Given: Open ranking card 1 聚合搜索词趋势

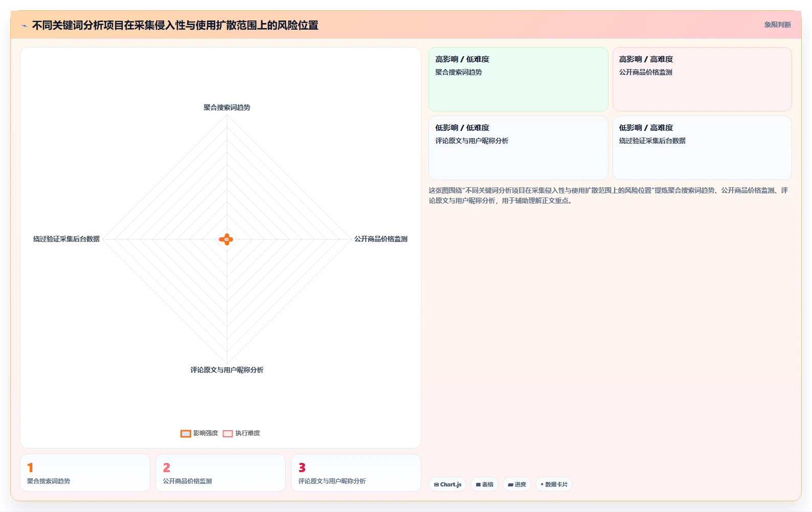Looking at the screenshot, I should [x=85, y=473].
